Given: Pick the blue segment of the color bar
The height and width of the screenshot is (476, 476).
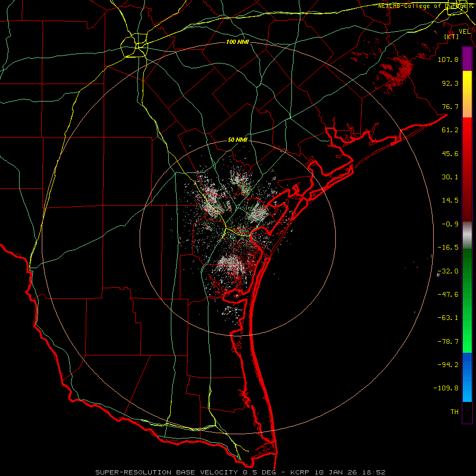Looking at the screenshot, I should [x=467, y=377].
